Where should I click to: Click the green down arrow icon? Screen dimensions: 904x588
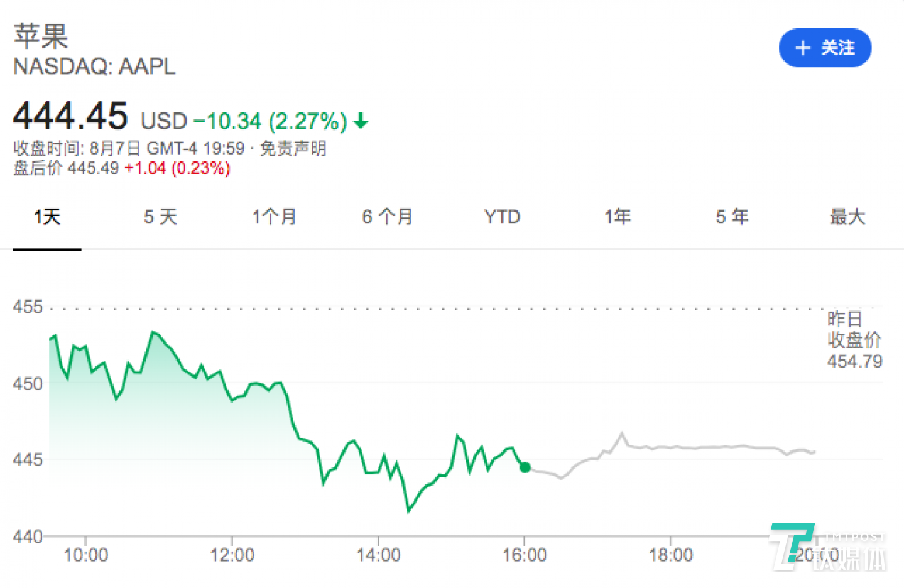tap(361, 121)
